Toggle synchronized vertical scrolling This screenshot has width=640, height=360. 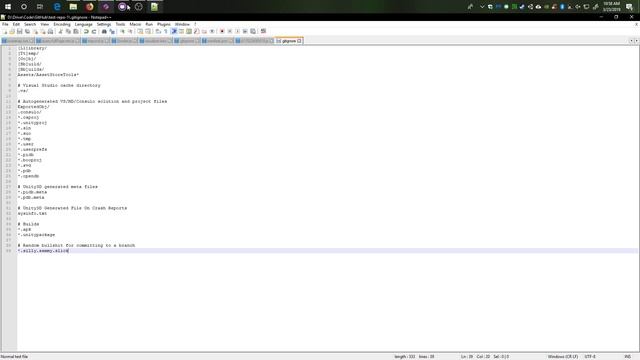click(x=140, y=31)
